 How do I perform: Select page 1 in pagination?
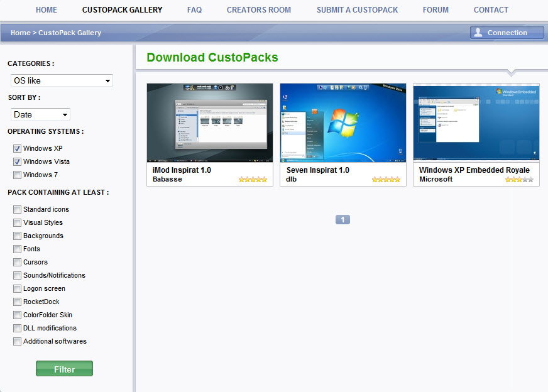[x=342, y=220]
